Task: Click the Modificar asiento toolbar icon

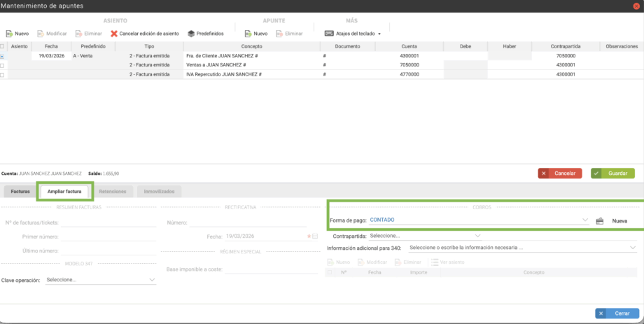Action: [52, 33]
